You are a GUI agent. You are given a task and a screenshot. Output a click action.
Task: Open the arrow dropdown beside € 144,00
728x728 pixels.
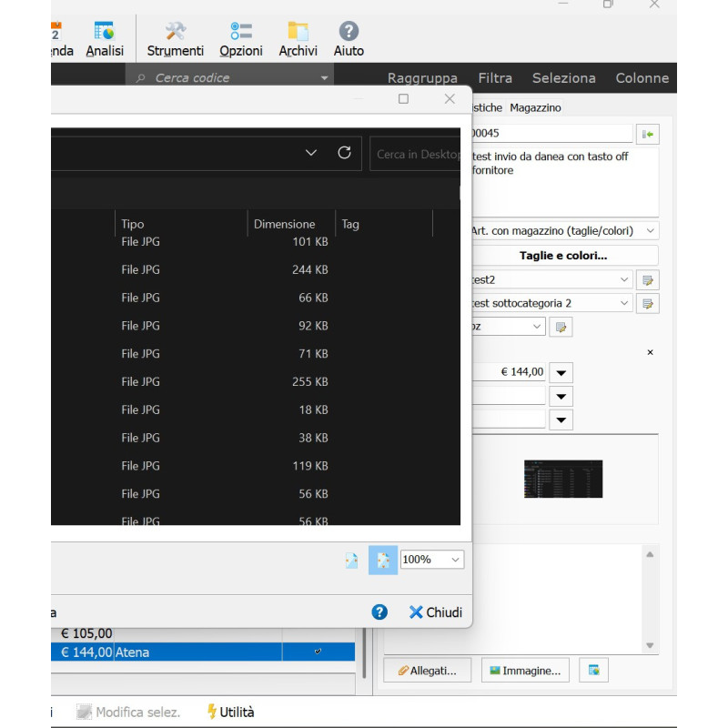point(561,372)
